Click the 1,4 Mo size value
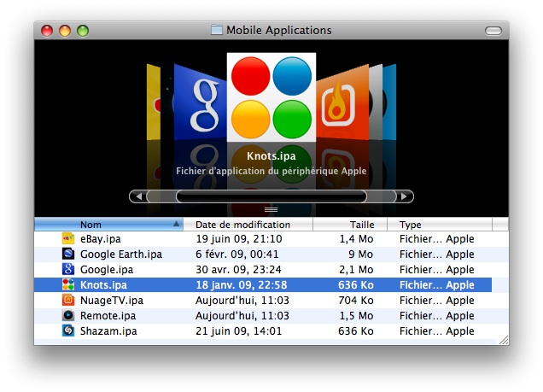 [x=356, y=238]
